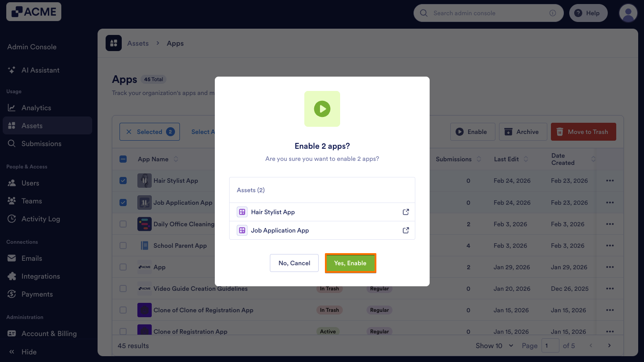Open the AI Assistant sparkle icon

pos(12,70)
